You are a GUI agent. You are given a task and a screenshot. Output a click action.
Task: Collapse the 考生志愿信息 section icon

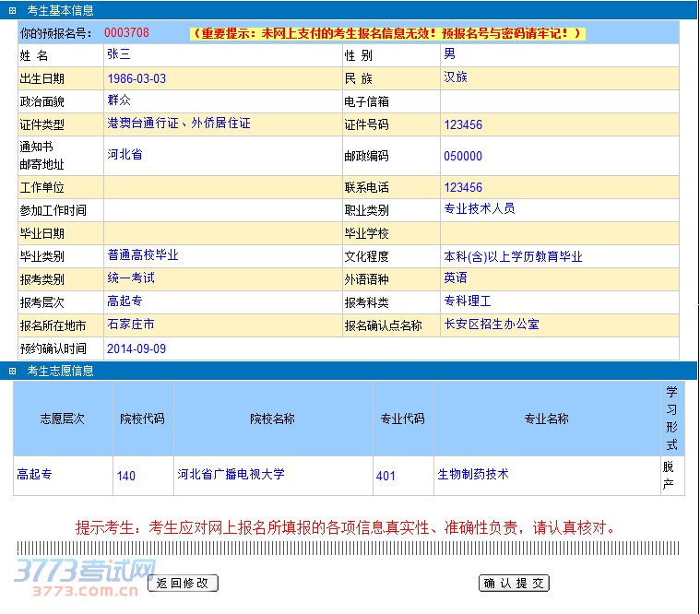coord(12,371)
